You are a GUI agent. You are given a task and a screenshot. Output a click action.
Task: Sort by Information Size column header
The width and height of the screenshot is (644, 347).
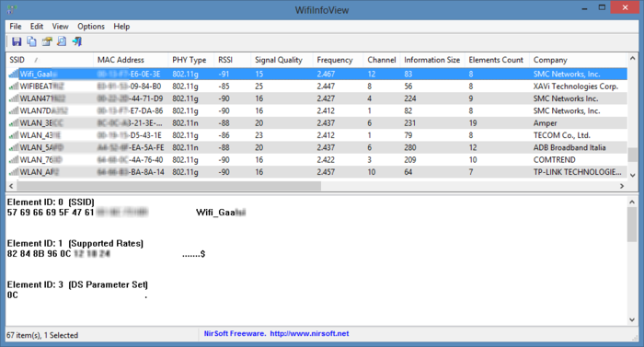432,60
